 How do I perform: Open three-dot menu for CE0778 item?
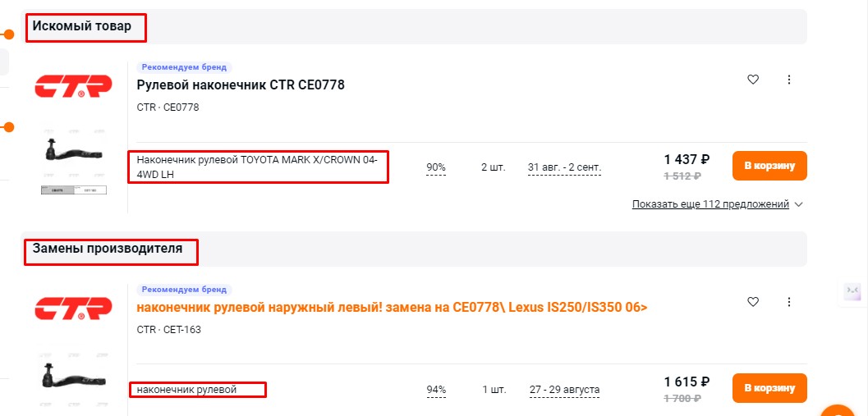click(x=789, y=80)
